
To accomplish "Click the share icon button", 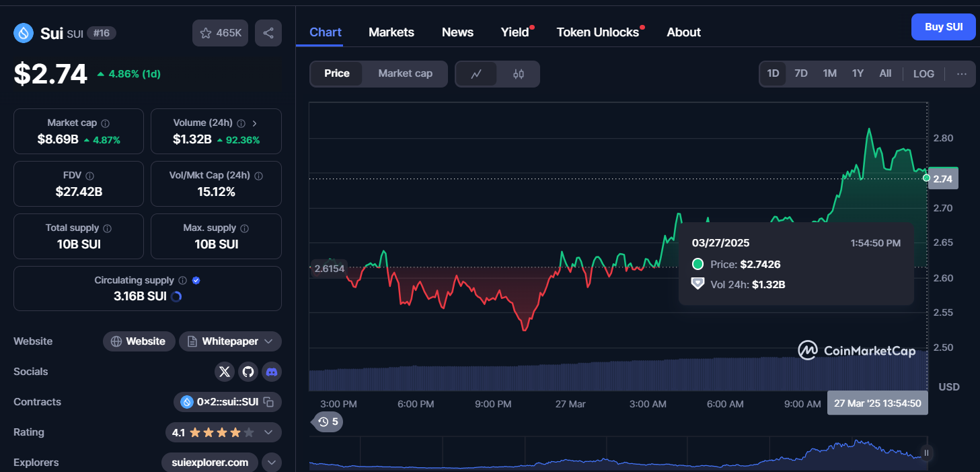I will point(268,33).
